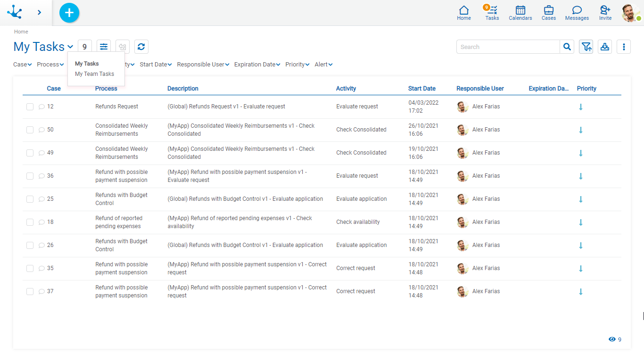Open the Cases briefcase icon
Image resolution: width=644 pixels, height=362 pixels.
pos(548,13)
